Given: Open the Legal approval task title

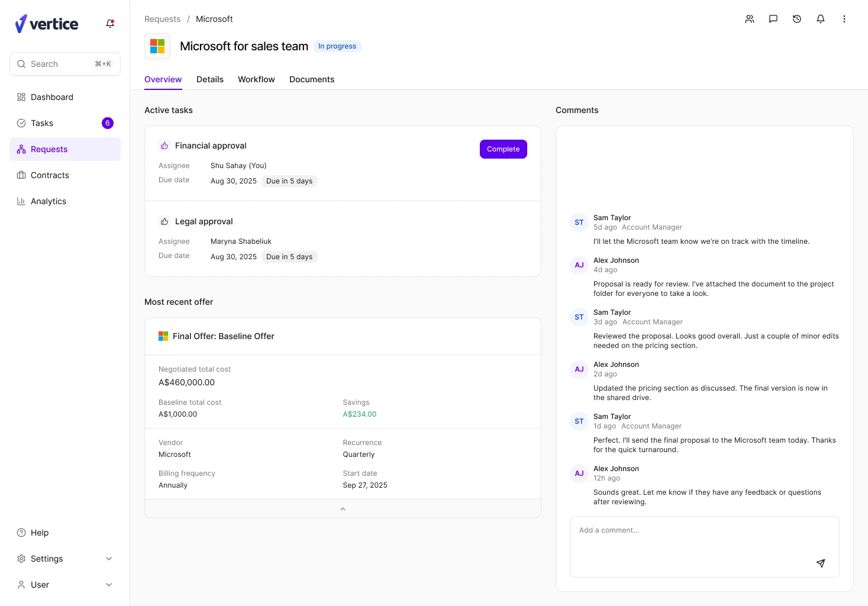Looking at the screenshot, I should click(x=204, y=221).
